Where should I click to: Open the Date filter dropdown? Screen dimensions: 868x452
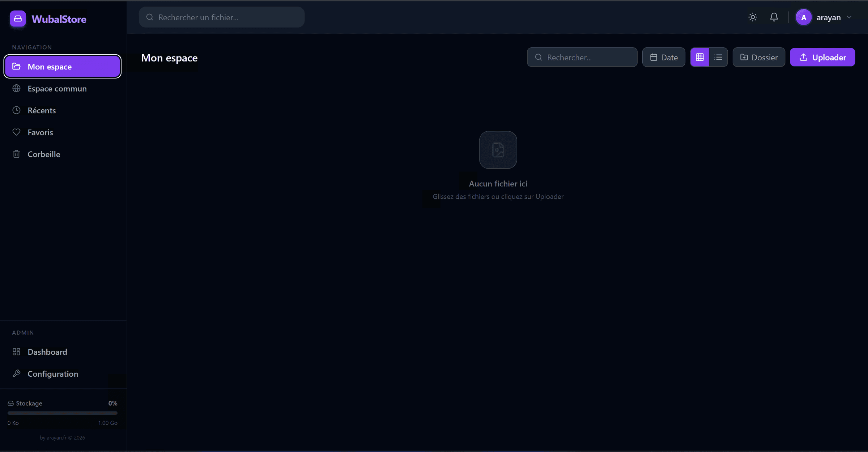(x=664, y=57)
